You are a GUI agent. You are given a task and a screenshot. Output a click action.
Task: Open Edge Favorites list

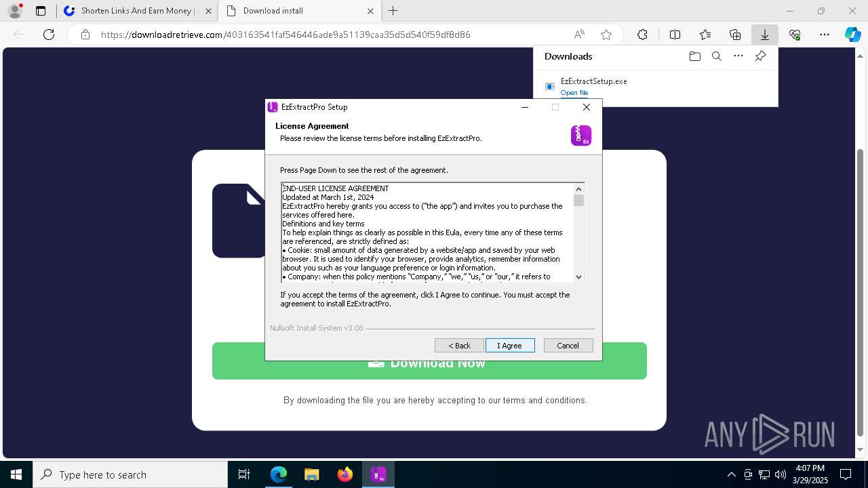[x=705, y=35]
